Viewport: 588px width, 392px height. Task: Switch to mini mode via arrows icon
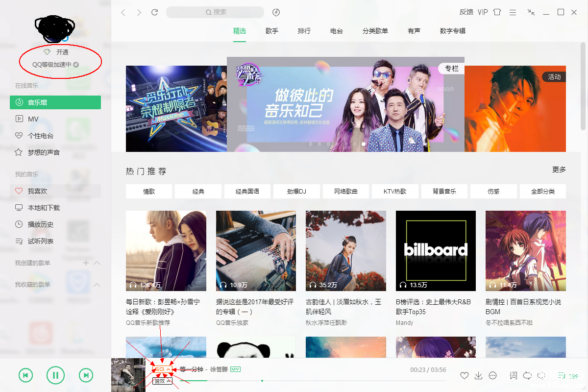[x=531, y=12]
